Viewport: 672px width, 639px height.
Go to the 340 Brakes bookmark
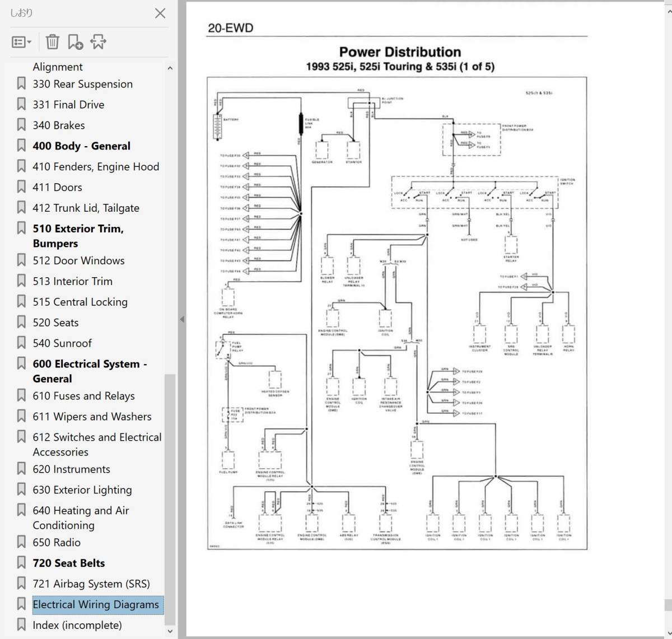point(59,125)
